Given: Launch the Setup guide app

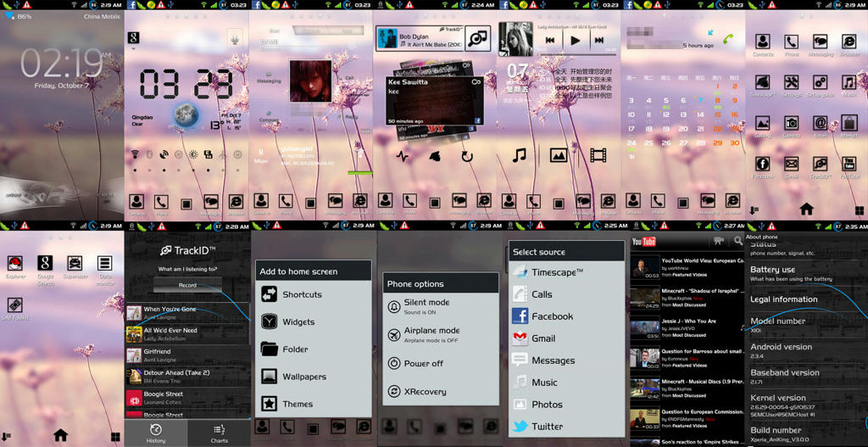Looking at the screenshot, I should pyautogui.click(x=820, y=82).
